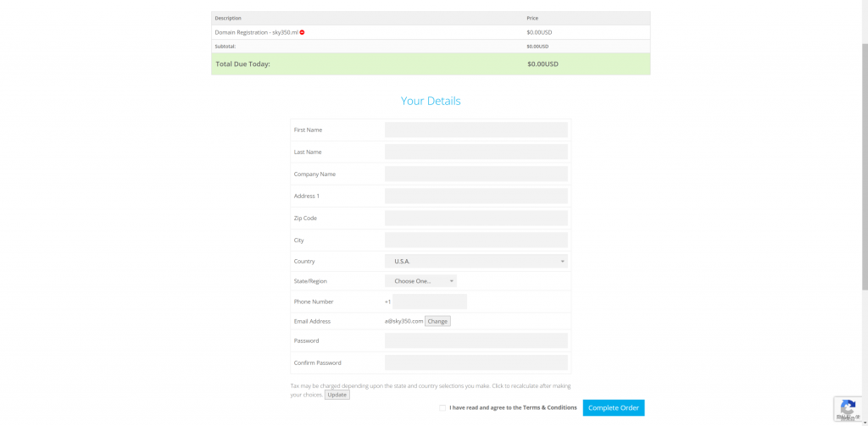868x426 pixels.
Task: Focus the First Name input field
Action: pyautogui.click(x=476, y=130)
